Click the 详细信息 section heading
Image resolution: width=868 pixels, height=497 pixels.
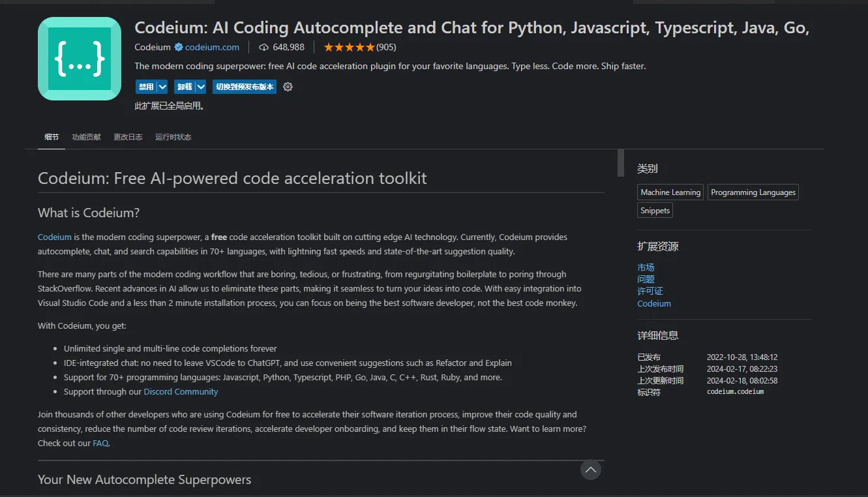point(658,336)
